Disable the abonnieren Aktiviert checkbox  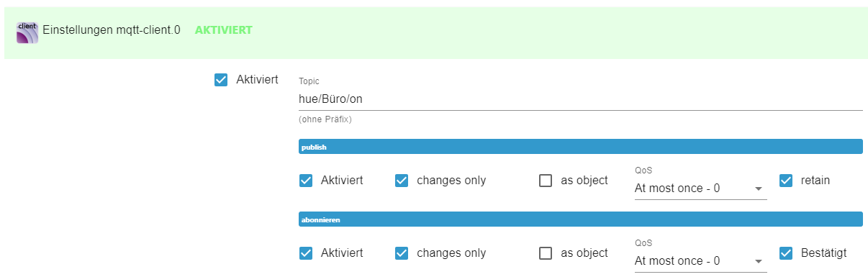(306, 253)
